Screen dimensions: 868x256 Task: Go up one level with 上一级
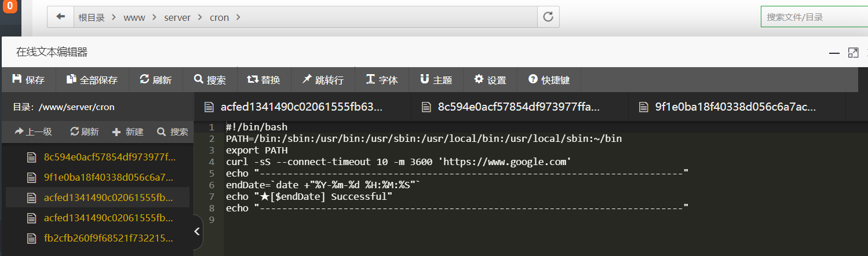point(34,132)
